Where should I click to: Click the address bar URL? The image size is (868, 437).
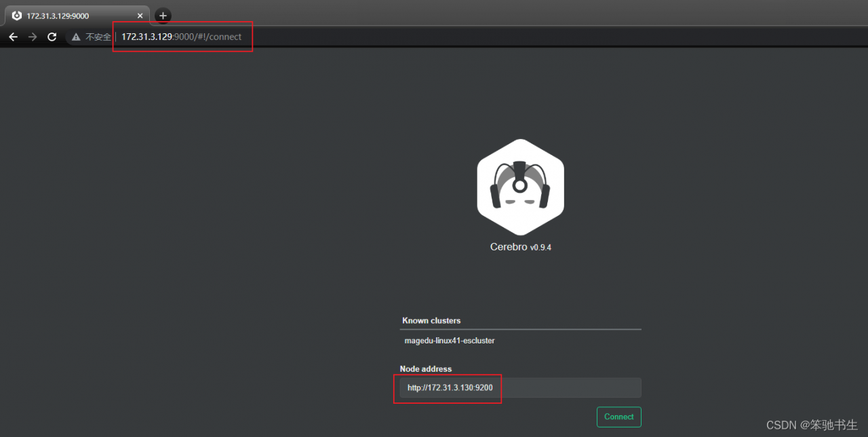[x=181, y=37]
